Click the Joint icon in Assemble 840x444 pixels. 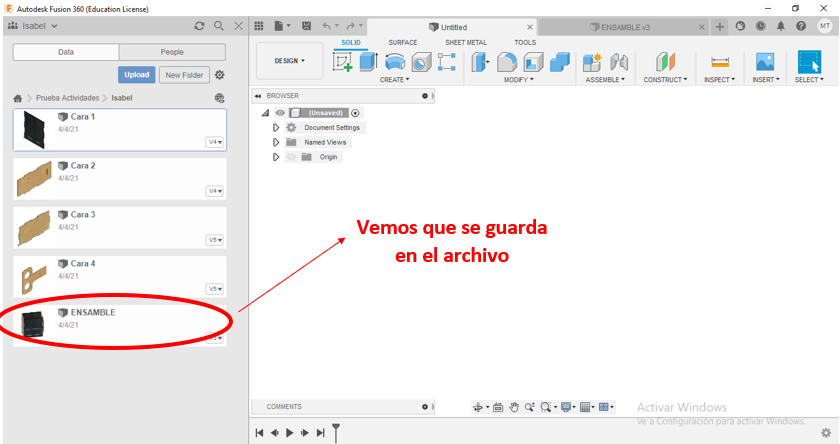coord(619,62)
